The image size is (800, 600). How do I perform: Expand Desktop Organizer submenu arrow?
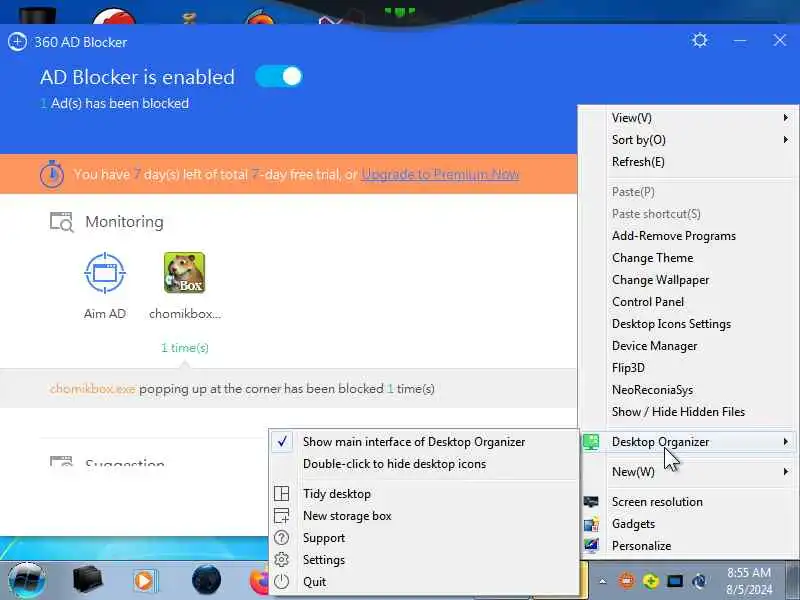786,441
